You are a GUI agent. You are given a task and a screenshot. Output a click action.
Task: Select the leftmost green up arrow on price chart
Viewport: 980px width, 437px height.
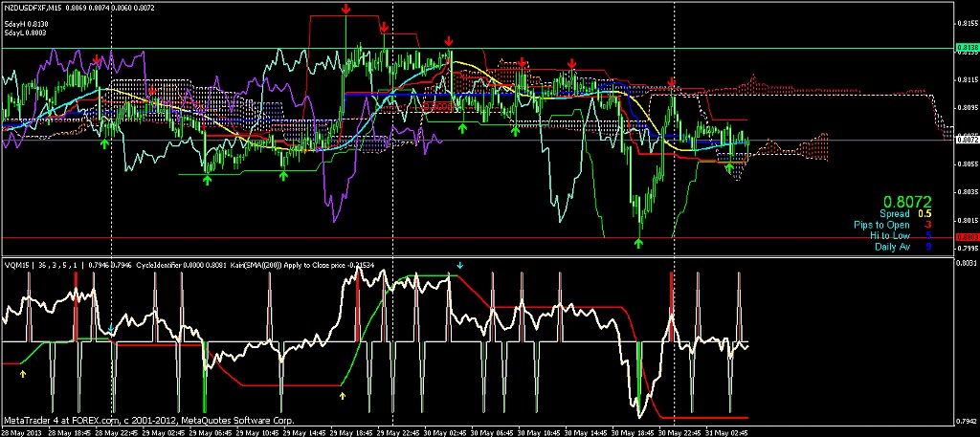[x=104, y=143]
